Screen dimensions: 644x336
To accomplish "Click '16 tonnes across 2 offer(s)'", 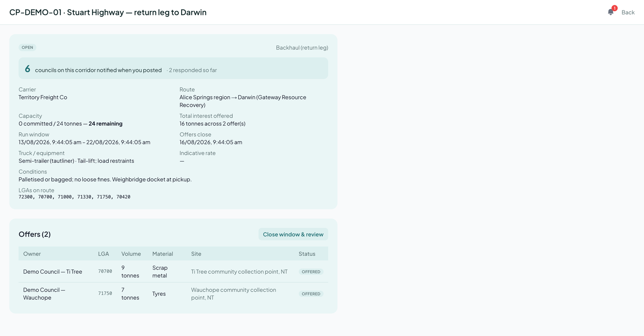I will coord(213,124).
